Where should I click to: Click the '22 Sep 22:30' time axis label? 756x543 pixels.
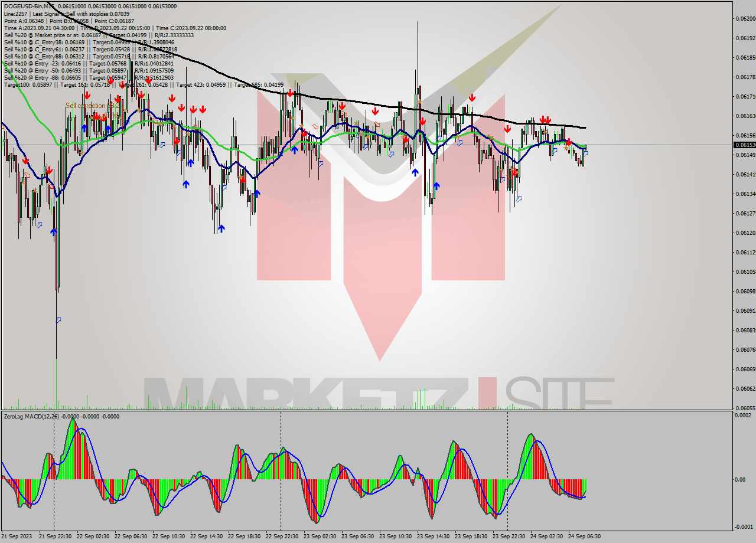[282, 536]
